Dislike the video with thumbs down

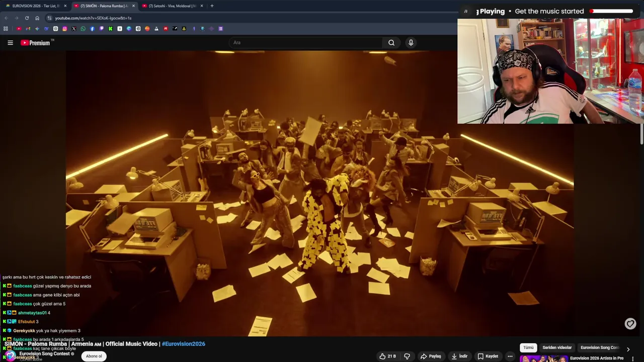[407, 356]
